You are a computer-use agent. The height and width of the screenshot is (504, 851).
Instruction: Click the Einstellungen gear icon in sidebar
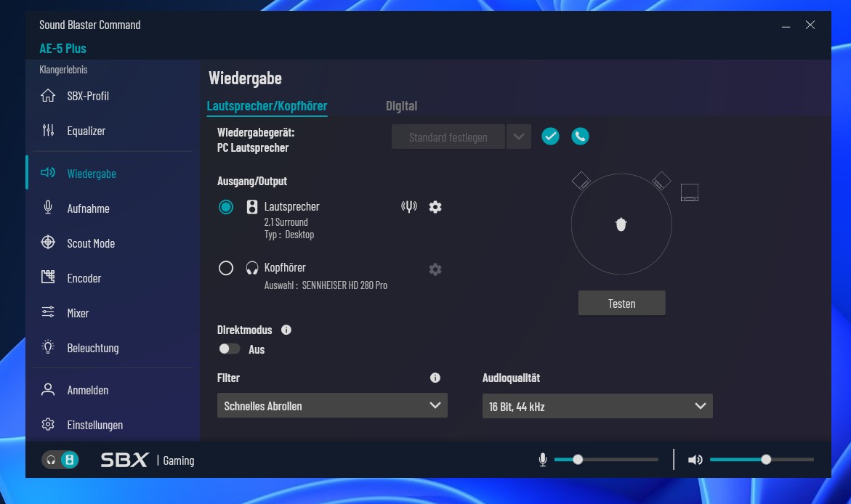point(48,424)
